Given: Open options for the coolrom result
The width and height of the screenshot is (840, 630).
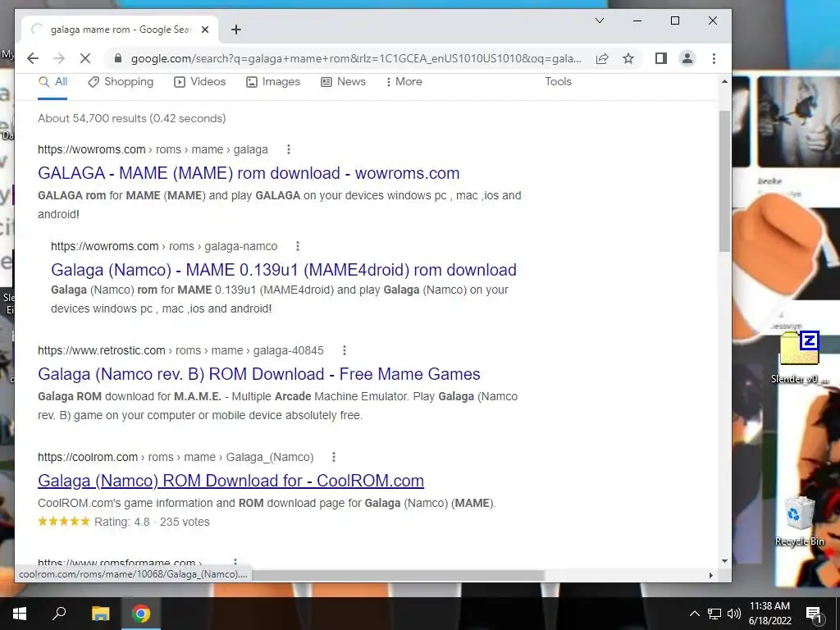Looking at the screenshot, I should point(334,457).
